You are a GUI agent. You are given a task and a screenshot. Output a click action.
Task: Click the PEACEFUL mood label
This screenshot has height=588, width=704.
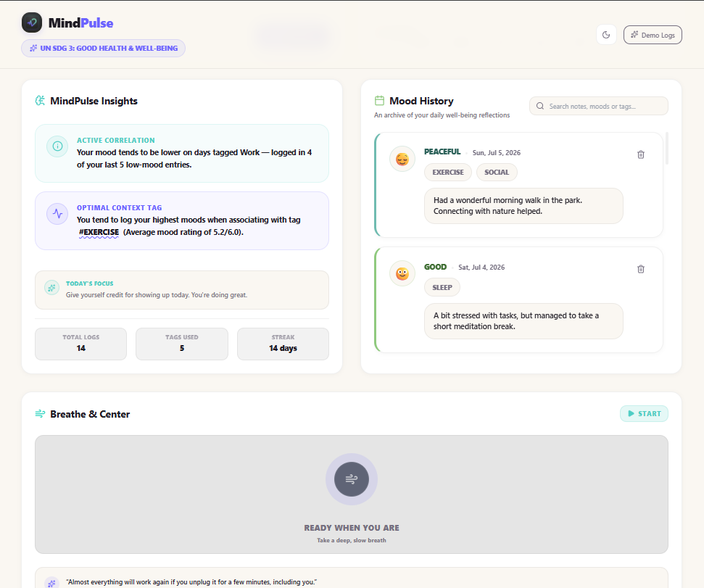point(442,152)
